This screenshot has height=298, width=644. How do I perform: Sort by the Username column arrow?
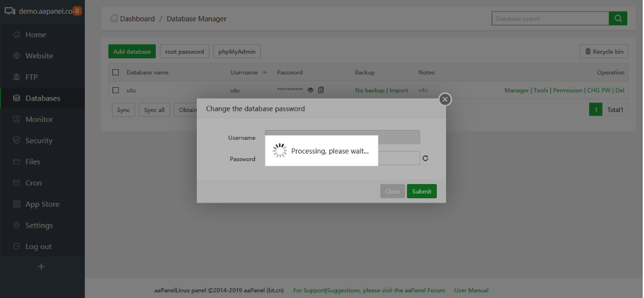pyautogui.click(x=264, y=72)
